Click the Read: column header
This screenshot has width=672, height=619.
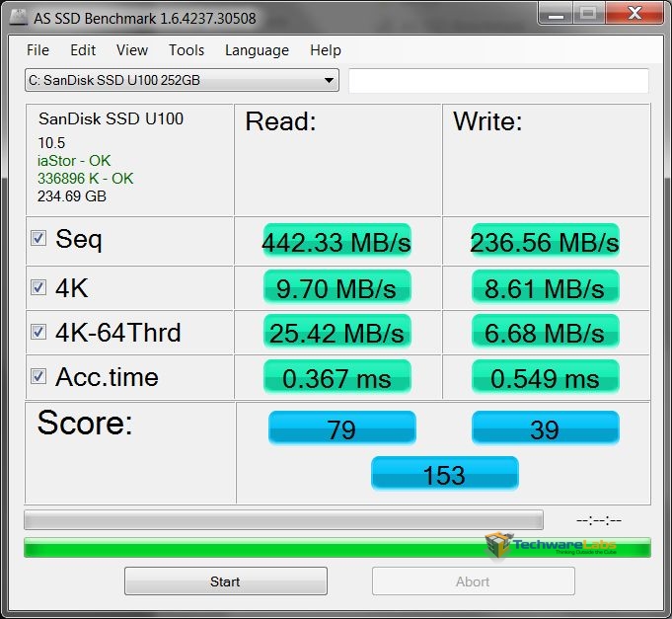pos(280,121)
